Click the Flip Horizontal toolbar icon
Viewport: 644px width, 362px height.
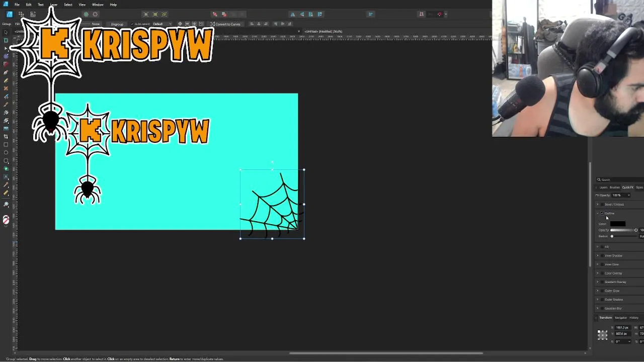[x=293, y=14]
